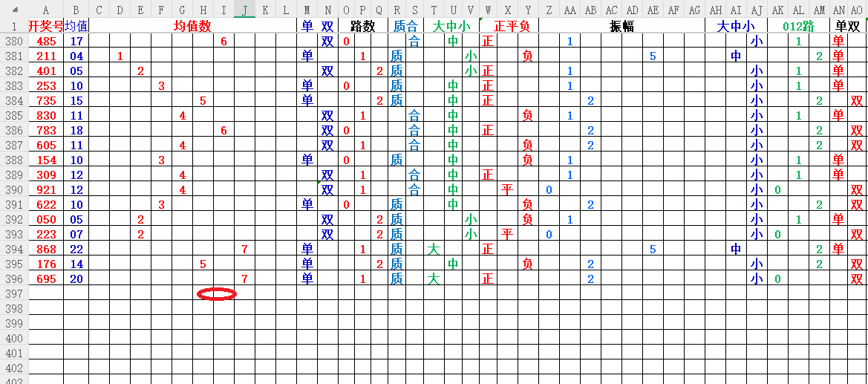Click lottery number cell 695
The height and width of the screenshot is (384, 868).
click(45, 279)
